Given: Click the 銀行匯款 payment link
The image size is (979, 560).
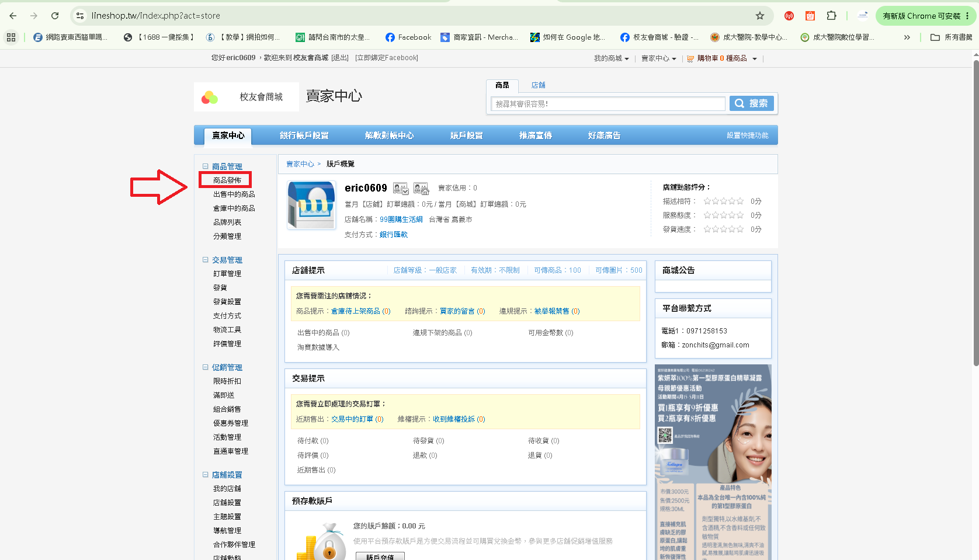Looking at the screenshot, I should [x=394, y=235].
